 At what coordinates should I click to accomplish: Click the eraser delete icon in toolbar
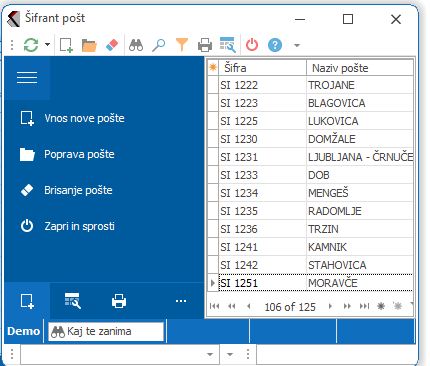(112, 45)
